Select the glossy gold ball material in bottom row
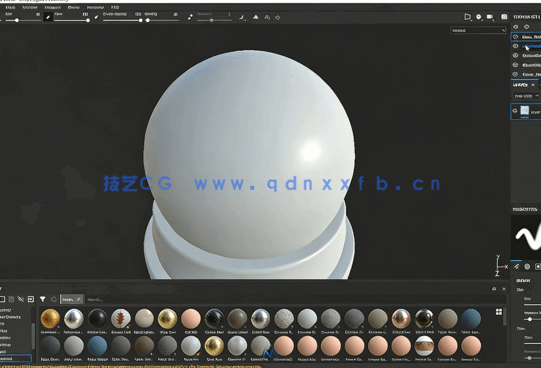541x368 pixels. point(214,346)
